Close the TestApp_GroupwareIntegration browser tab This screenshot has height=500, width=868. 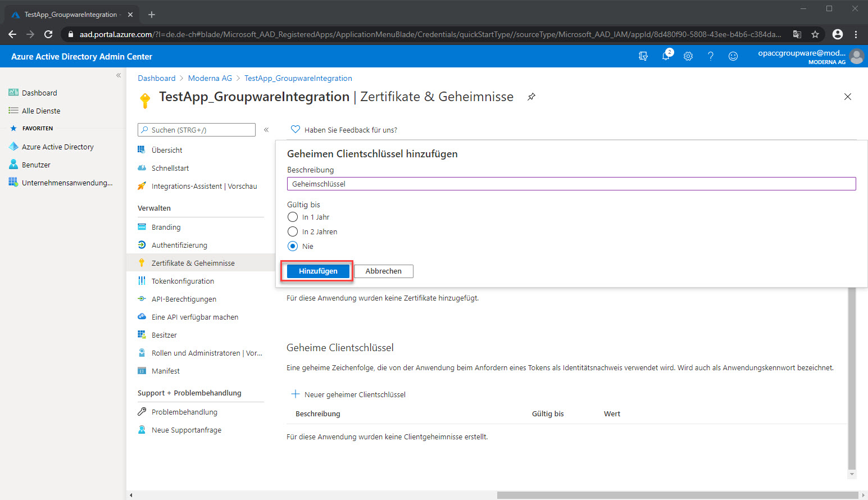click(x=130, y=15)
